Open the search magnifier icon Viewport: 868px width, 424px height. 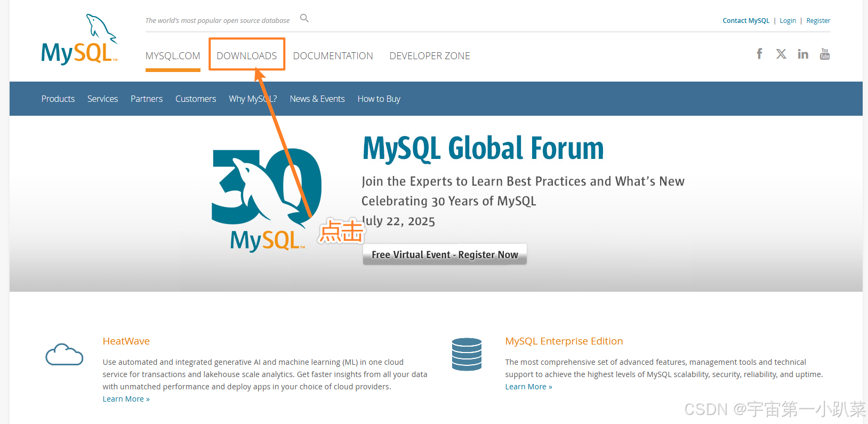click(x=304, y=18)
